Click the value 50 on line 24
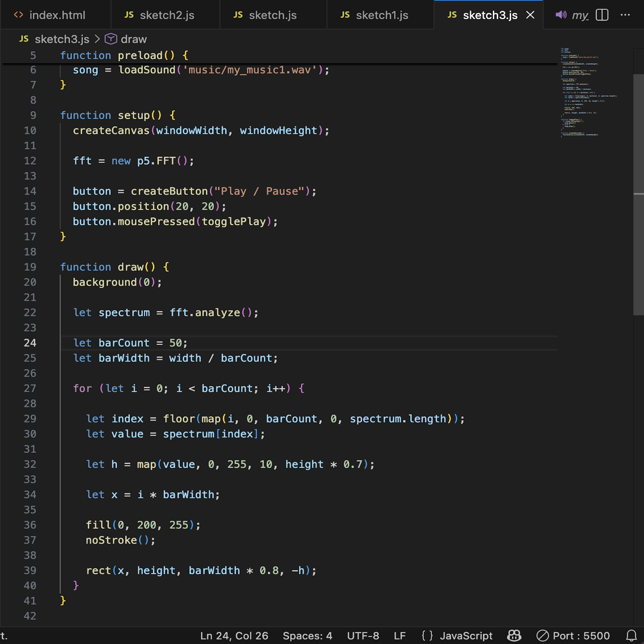Viewport: 644px width, 644px height. (x=176, y=343)
